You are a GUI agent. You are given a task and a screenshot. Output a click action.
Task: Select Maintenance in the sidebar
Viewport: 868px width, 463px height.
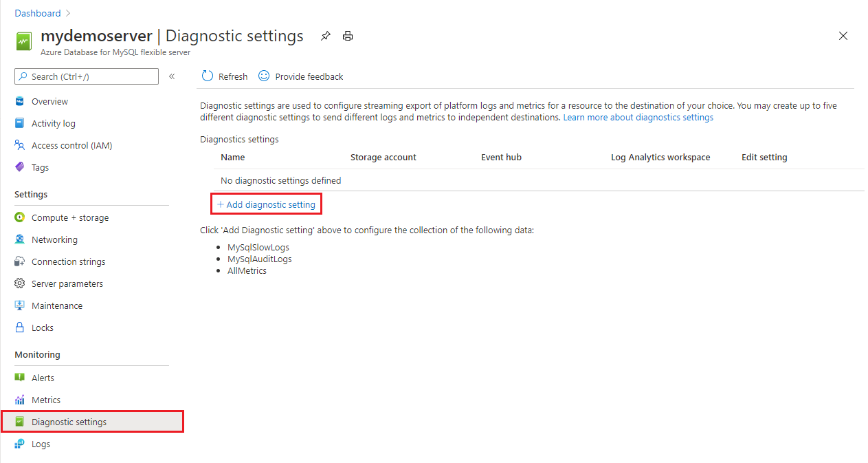[x=57, y=306]
